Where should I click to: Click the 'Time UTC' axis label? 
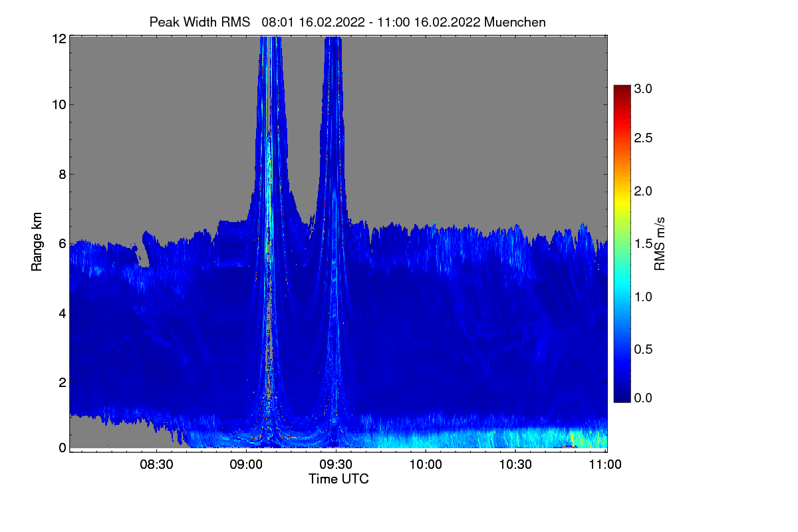tap(338, 479)
